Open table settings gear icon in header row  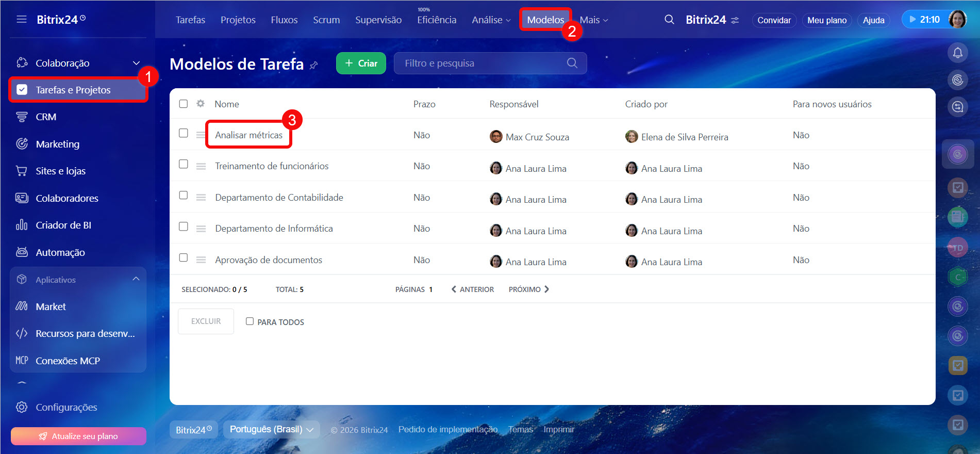[x=201, y=104]
